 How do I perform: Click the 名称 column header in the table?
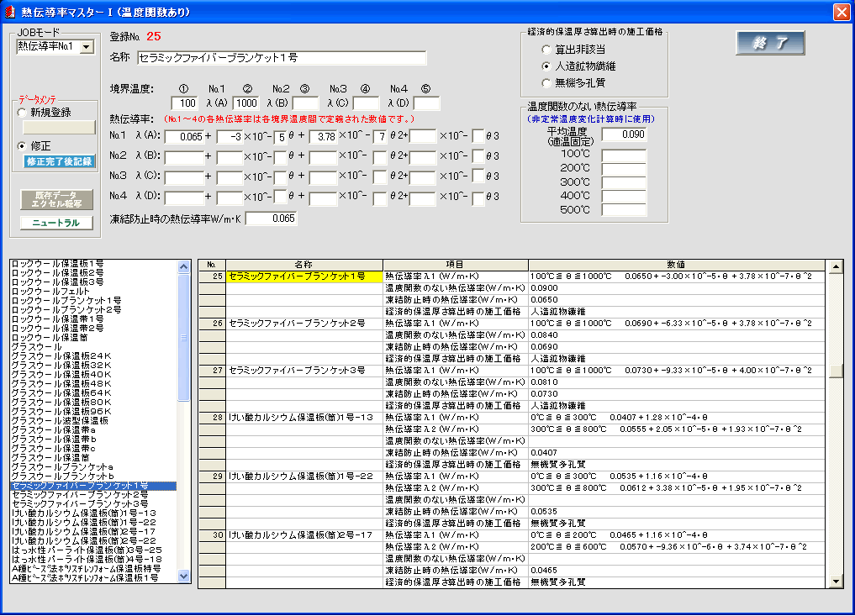[x=303, y=265]
